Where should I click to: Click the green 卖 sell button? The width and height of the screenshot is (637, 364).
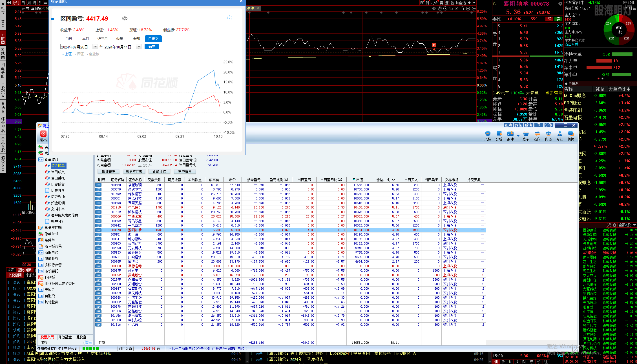[558, 19]
